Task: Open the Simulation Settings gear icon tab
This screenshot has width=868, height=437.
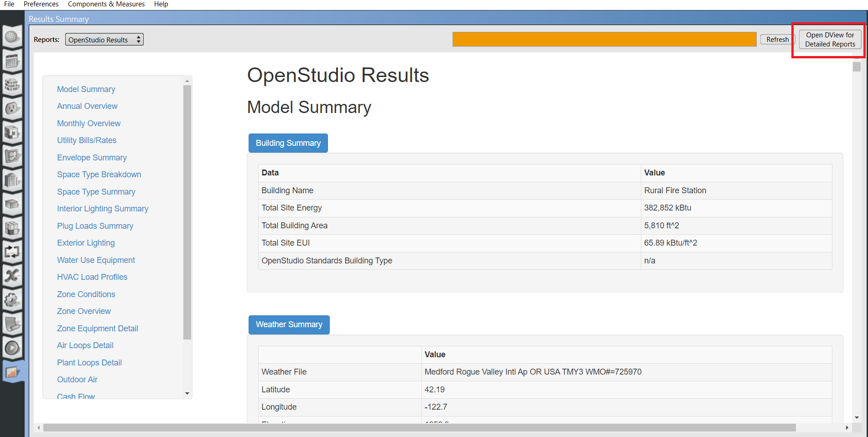Action: pos(12,300)
